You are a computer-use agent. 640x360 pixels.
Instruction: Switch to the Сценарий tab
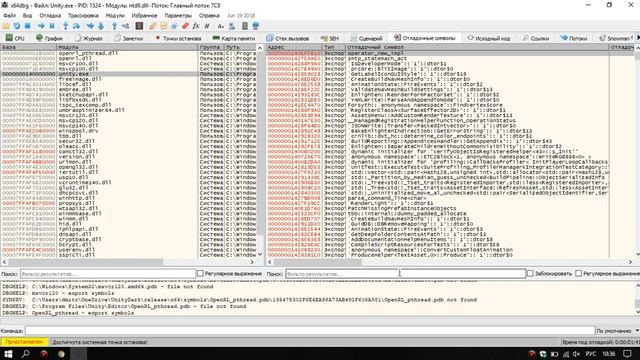point(367,38)
